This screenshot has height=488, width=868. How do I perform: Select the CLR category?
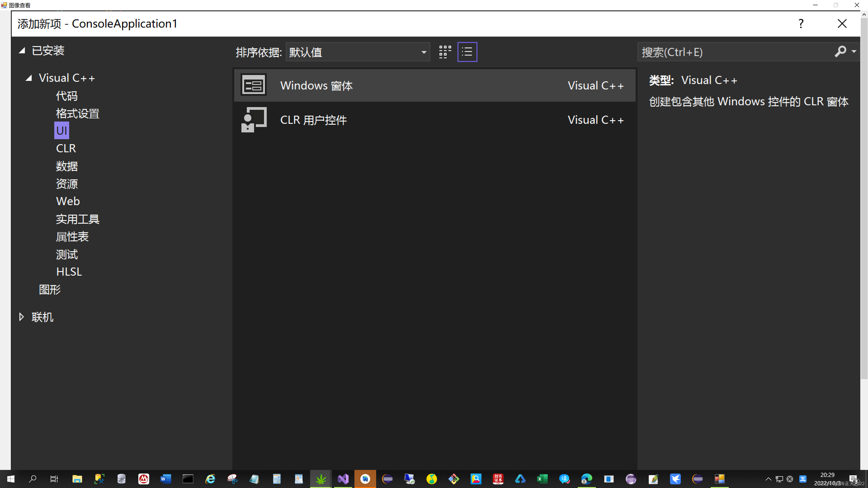pos(66,148)
